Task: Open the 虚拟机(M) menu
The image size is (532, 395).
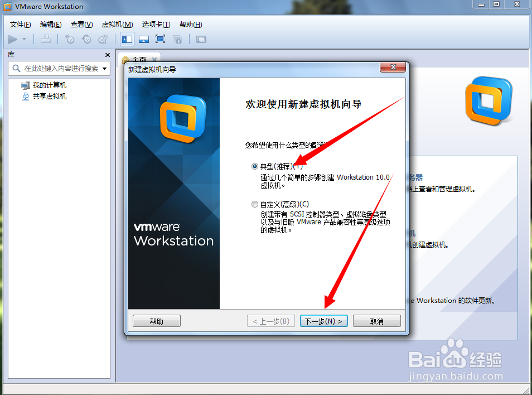Action: pyautogui.click(x=117, y=24)
